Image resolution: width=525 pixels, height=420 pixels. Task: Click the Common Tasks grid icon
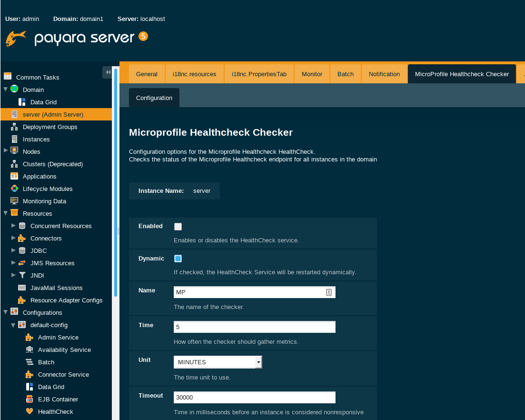(8, 76)
